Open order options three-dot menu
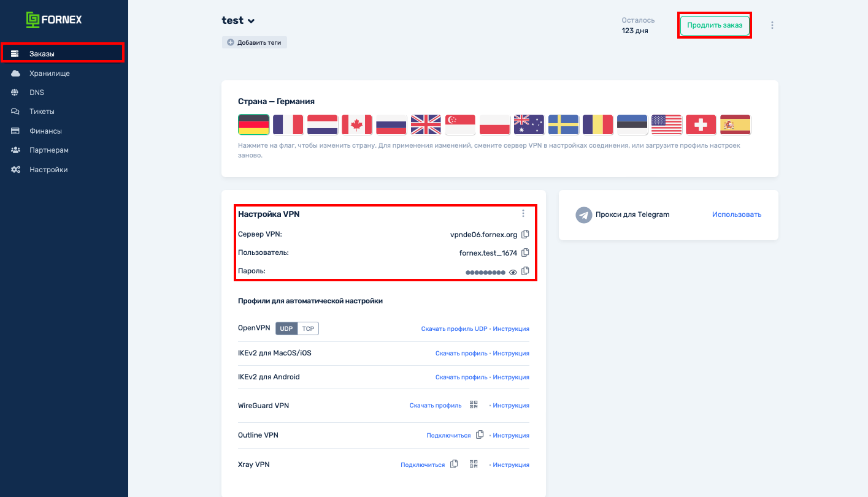The image size is (868, 497). pos(772,25)
